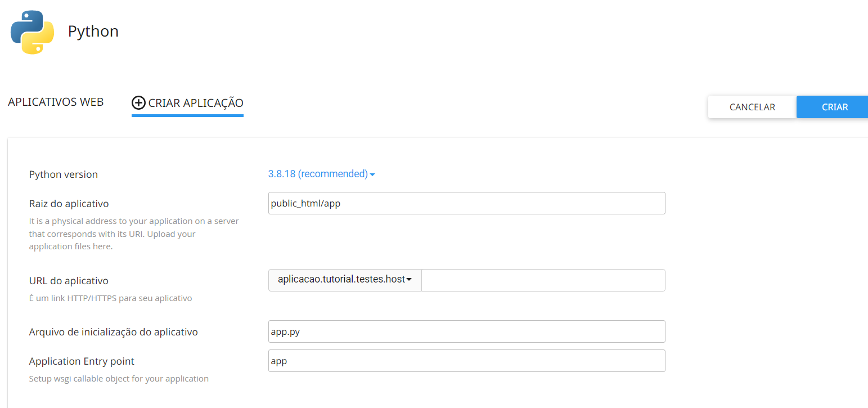Click the URL do aplicativo label
The height and width of the screenshot is (408, 868).
pyautogui.click(x=69, y=281)
